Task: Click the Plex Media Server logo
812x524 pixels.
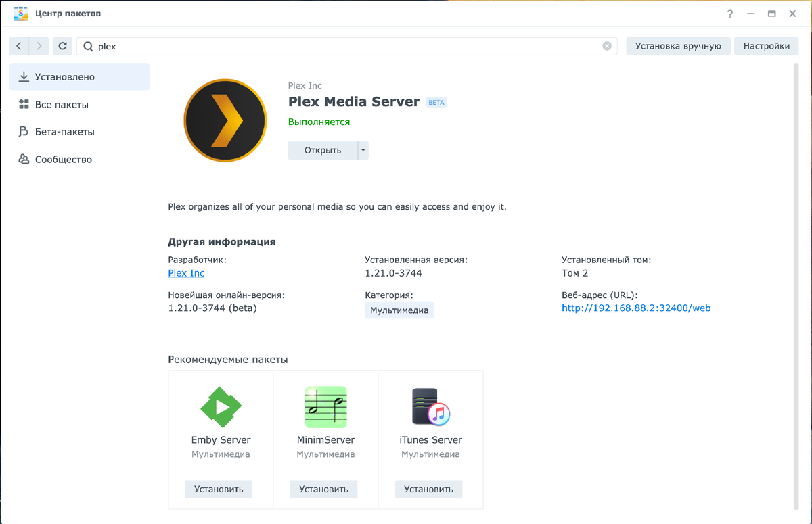Action: [225, 120]
